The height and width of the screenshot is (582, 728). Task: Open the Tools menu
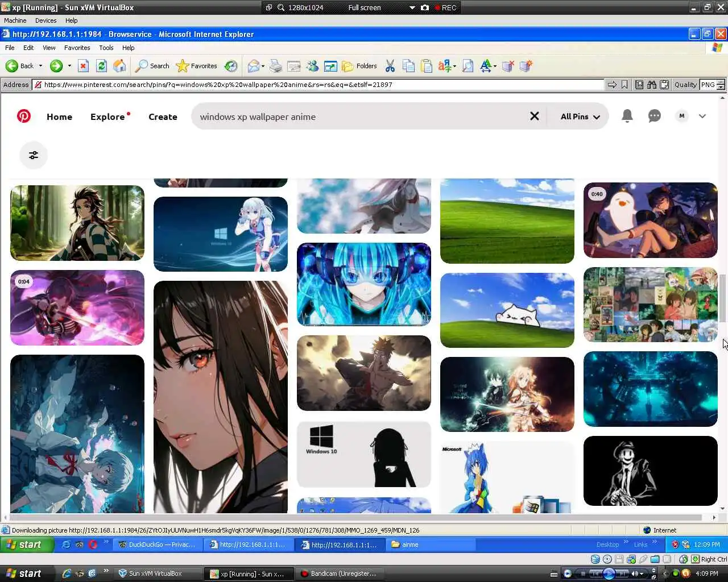106,48
